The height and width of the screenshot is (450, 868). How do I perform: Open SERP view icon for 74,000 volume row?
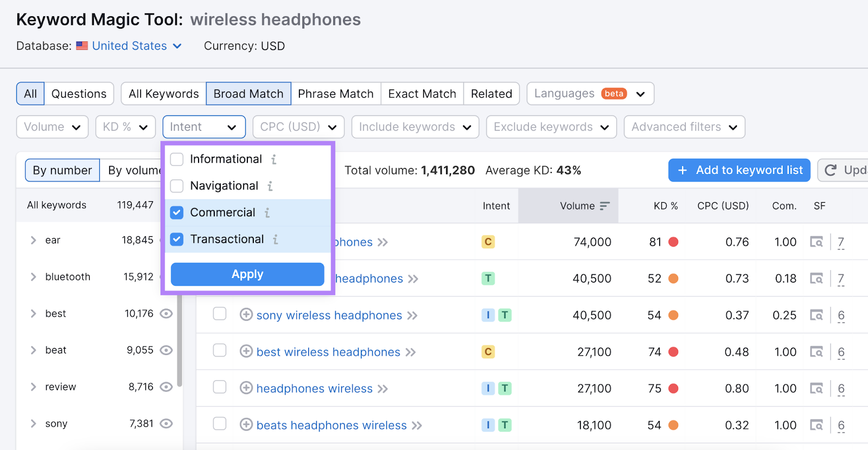816,242
